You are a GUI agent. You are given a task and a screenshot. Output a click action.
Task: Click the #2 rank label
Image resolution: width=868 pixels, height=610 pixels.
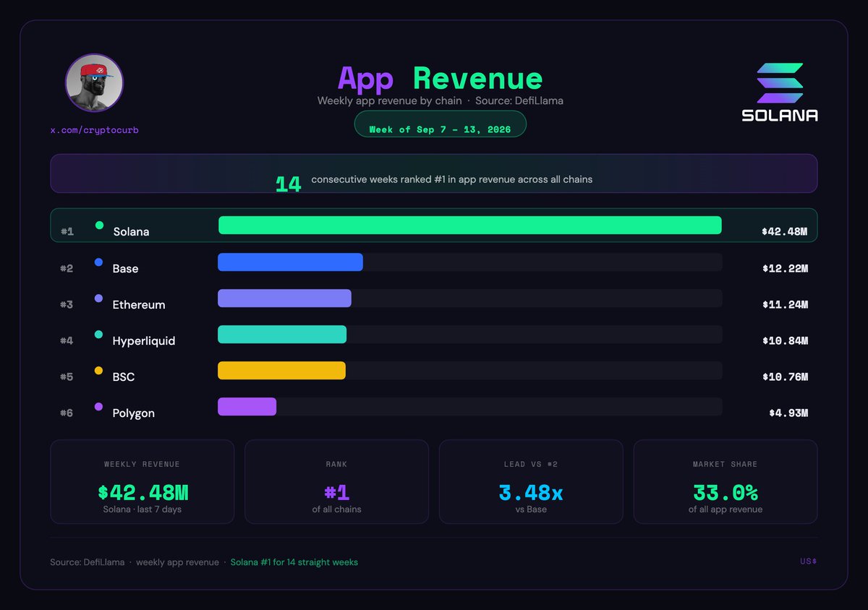click(x=67, y=268)
